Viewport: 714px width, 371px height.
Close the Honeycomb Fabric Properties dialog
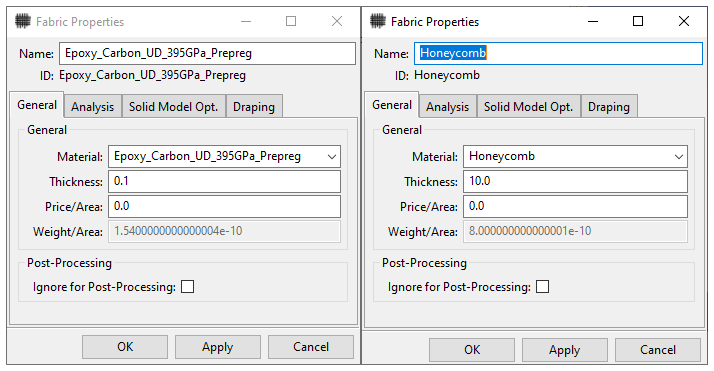(x=683, y=21)
